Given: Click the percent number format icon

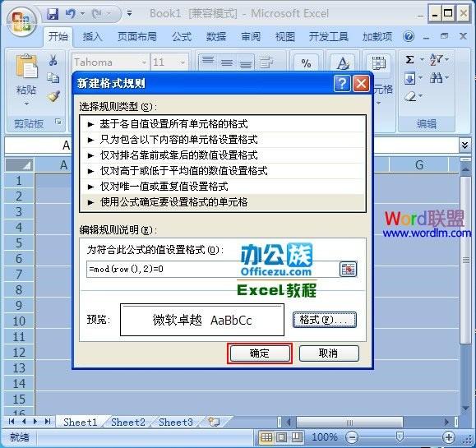Looking at the screenshot, I should point(306,63).
